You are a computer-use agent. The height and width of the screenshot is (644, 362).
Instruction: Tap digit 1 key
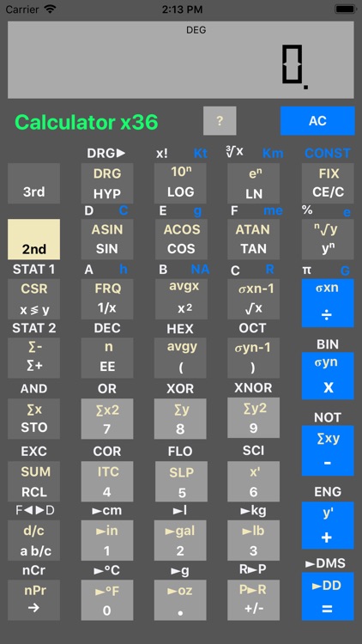pos(107,540)
